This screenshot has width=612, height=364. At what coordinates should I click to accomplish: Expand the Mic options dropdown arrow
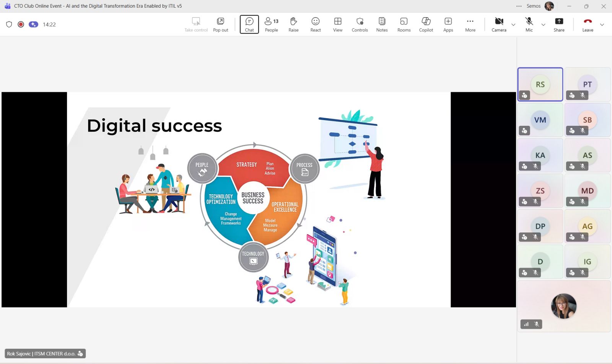click(x=543, y=24)
